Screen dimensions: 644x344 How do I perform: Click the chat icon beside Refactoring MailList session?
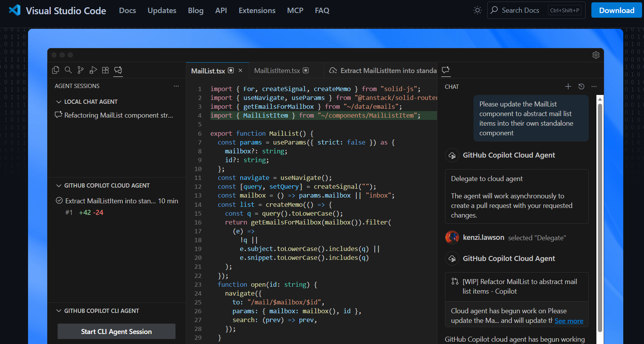58,115
